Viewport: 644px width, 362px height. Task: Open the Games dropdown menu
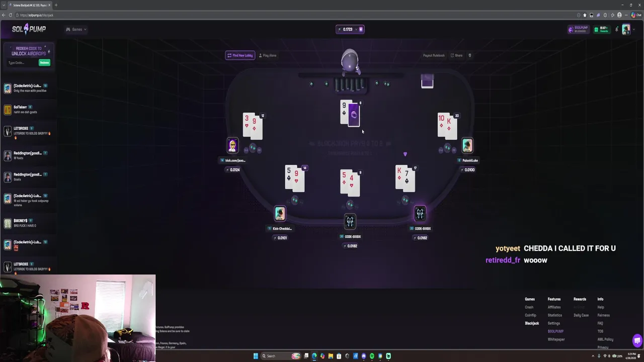[76, 29]
